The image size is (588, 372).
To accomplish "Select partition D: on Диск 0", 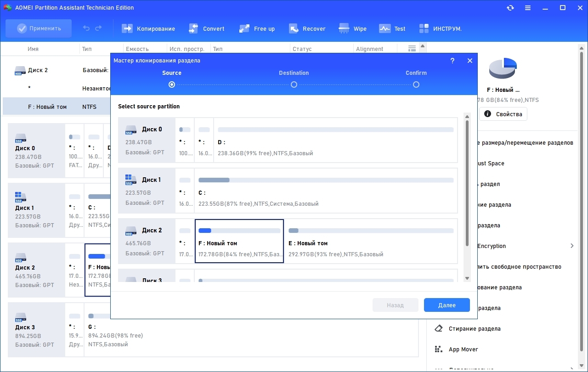I will 336,140.
